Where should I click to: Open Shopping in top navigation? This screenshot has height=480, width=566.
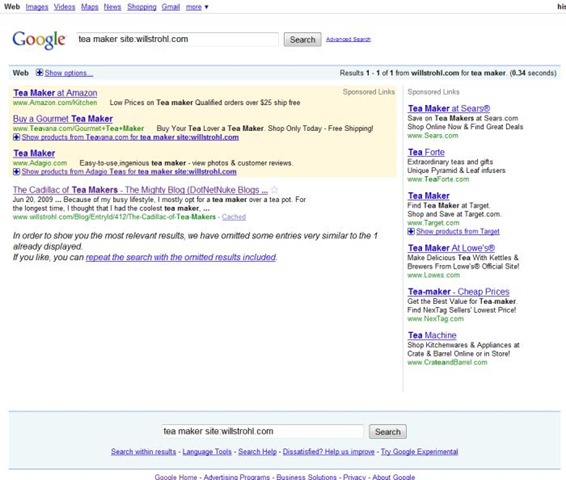142,7
